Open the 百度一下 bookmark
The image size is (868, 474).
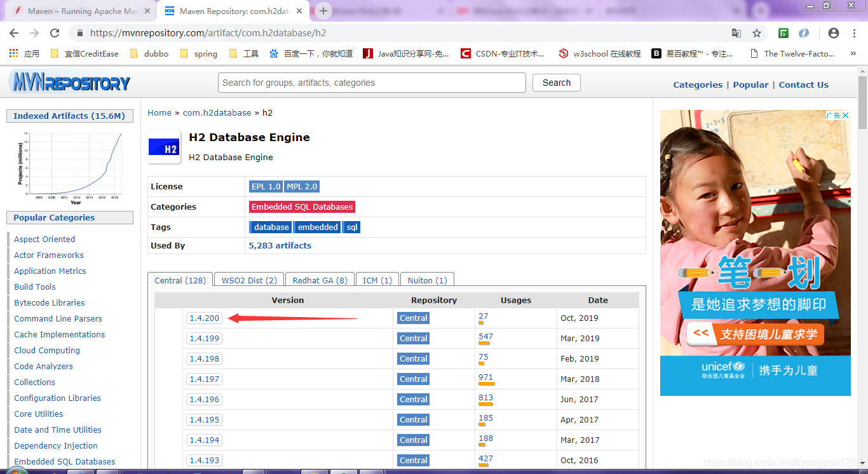(311, 53)
